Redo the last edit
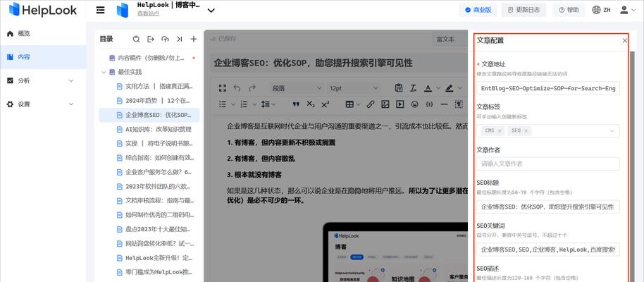The image size is (644, 282). (x=252, y=88)
